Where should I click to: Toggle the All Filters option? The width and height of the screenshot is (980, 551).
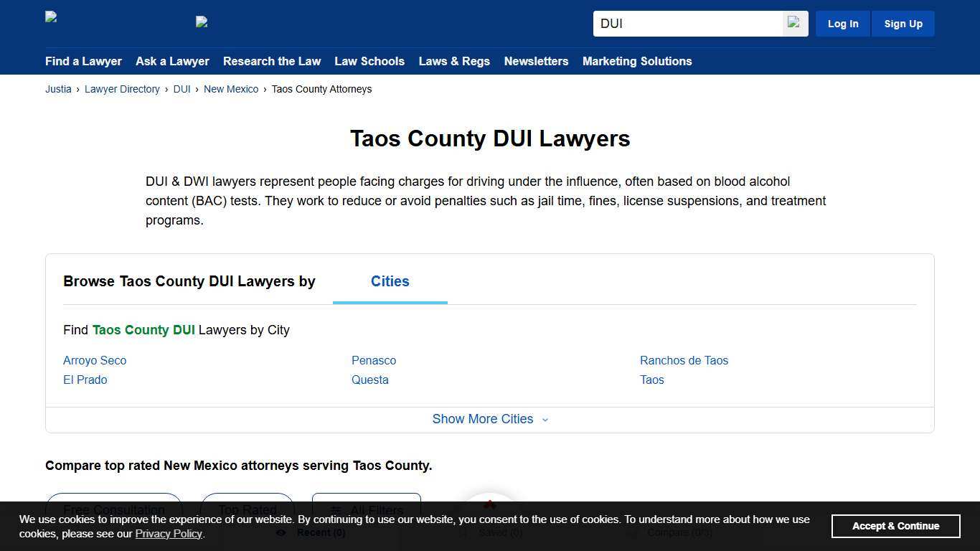pyautogui.click(x=366, y=510)
